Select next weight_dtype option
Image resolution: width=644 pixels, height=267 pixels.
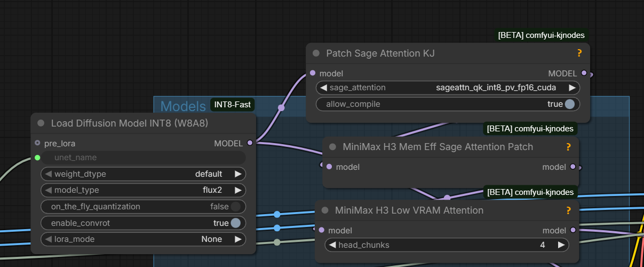point(238,174)
